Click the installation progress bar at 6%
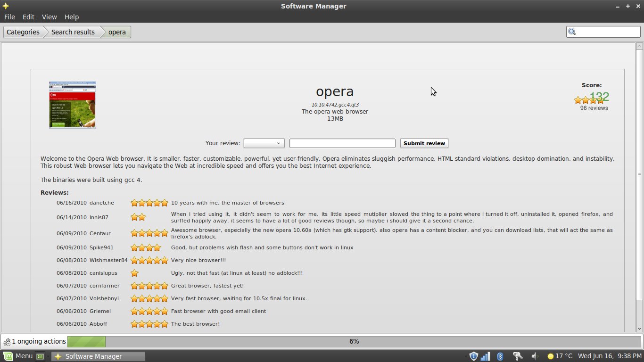Image resolution: width=644 pixels, height=362 pixels. pos(354,341)
